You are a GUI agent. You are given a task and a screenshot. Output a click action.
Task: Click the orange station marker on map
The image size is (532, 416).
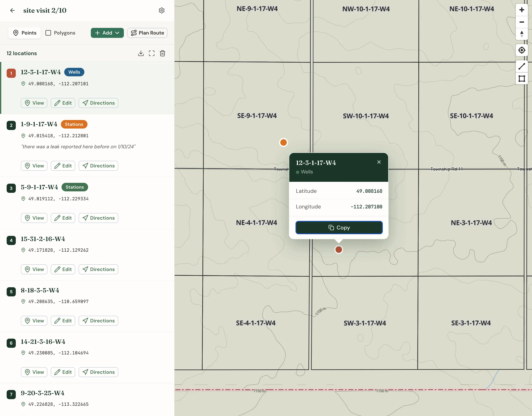coord(283,142)
